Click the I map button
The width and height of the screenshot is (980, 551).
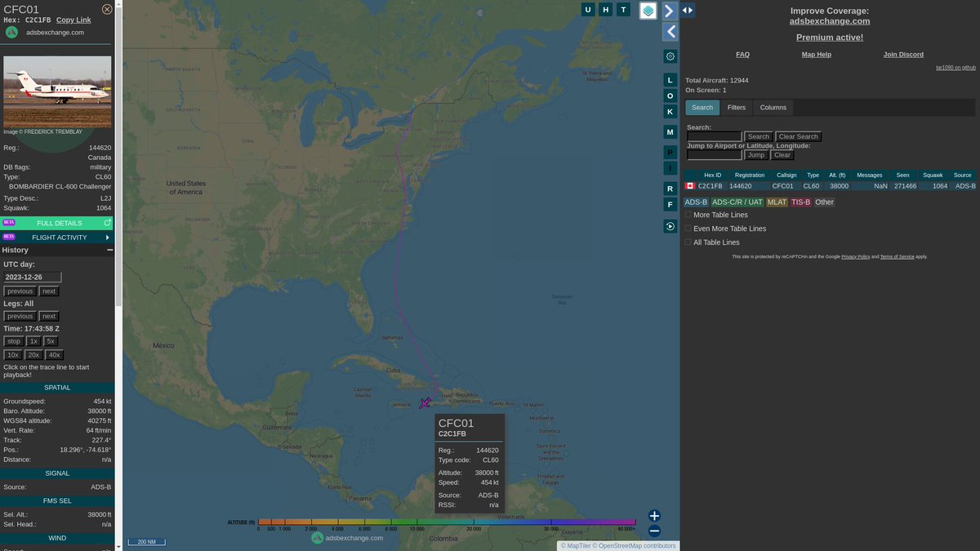click(x=670, y=168)
